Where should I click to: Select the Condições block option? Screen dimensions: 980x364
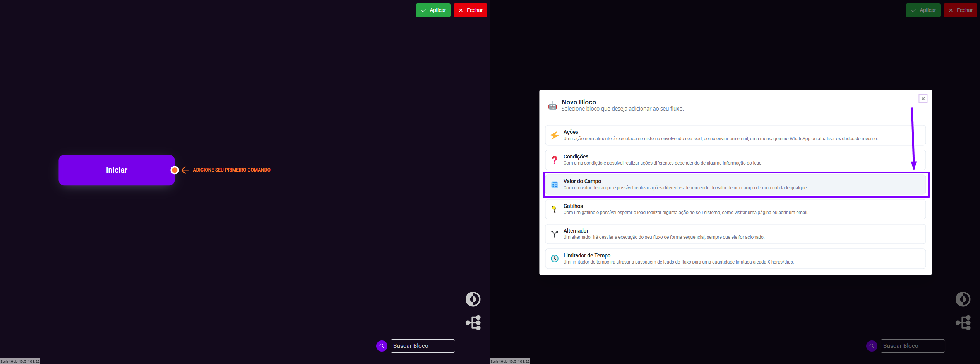[x=735, y=160]
